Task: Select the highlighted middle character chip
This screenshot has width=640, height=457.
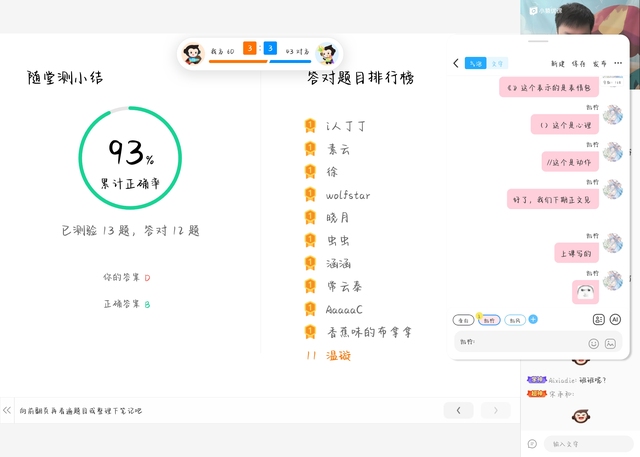Action: coord(489,320)
